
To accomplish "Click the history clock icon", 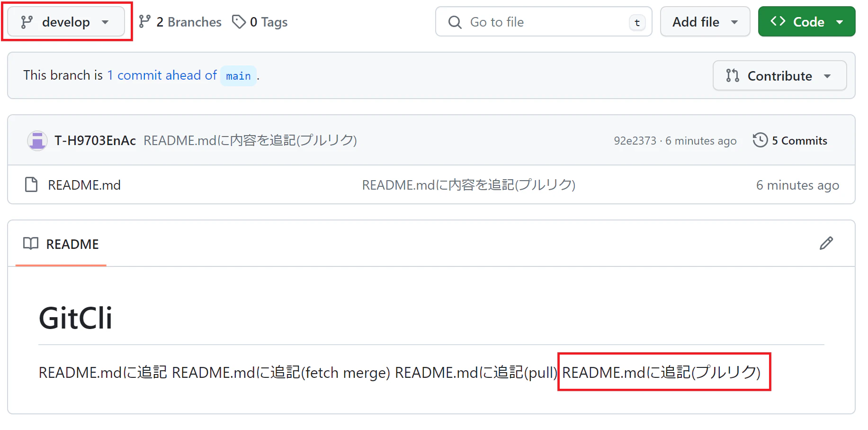I will coord(760,140).
